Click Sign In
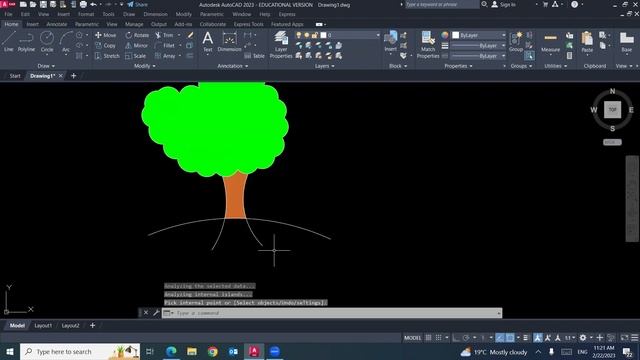 tap(504, 4)
